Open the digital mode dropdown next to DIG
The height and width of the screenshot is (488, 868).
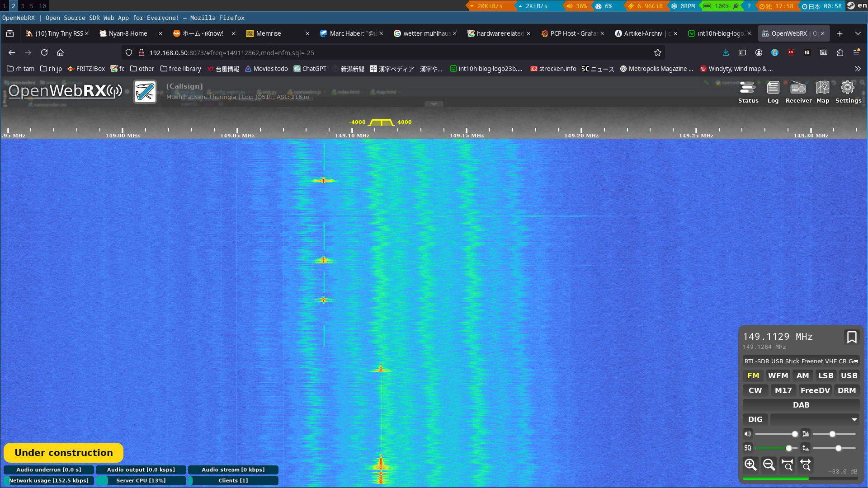(x=815, y=419)
